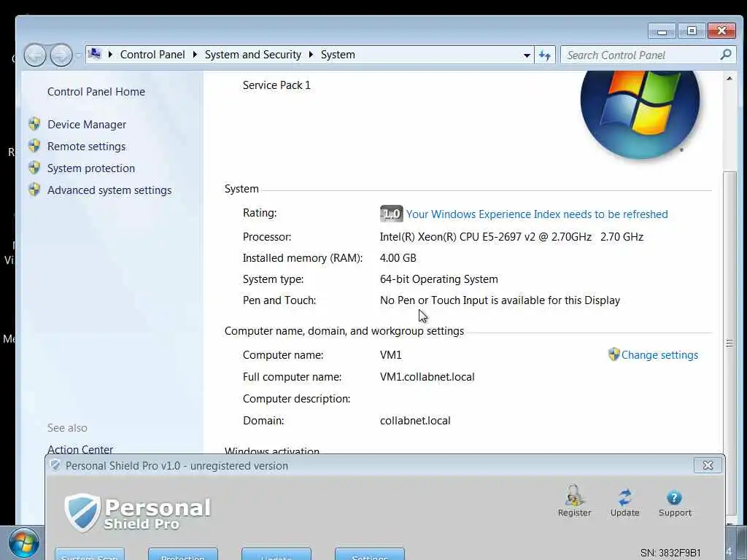Click Update icon in Personal Shield Pro
The image size is (747, 560).
(624, 502)
